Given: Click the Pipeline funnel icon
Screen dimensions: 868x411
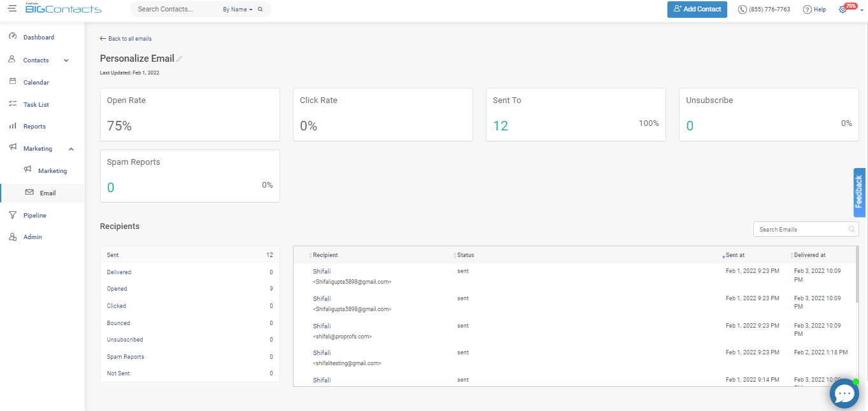Looking at the screenshot, I should [12, 215].
